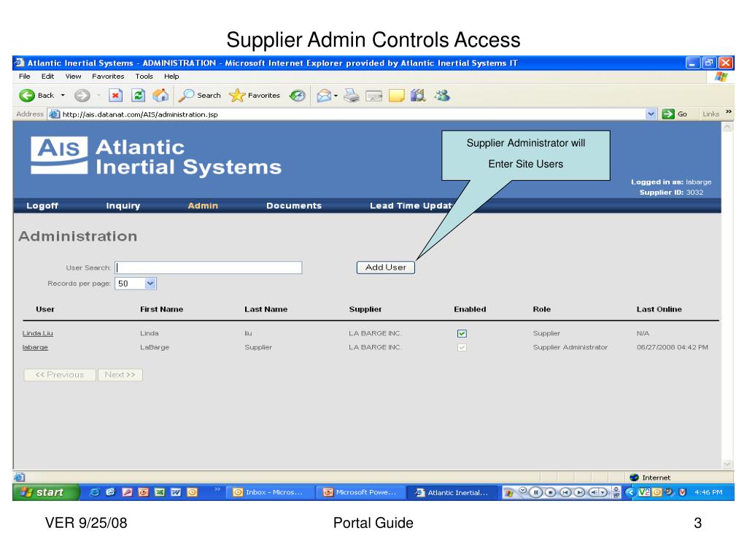This screenshot has width=747, height=560.
Task: Click the yellow note Discuss icon
Action: click(396, 96)
